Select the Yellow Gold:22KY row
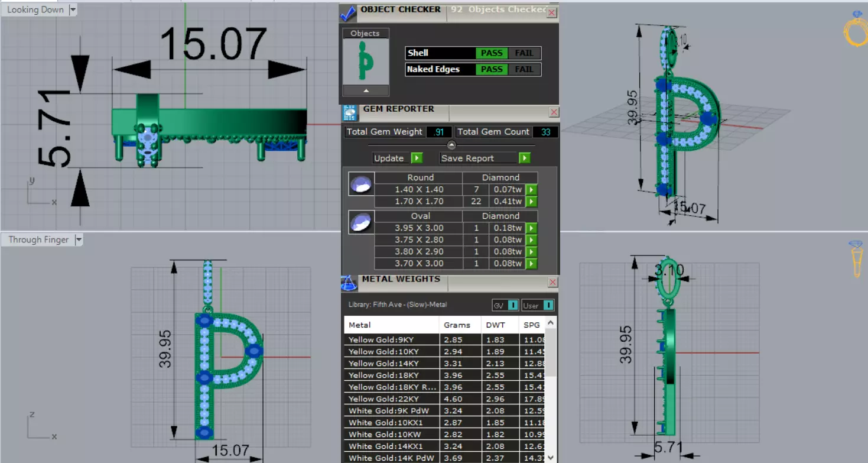Image resolution: width=868 pixels, height=463 pixels. tap(446, 399)
